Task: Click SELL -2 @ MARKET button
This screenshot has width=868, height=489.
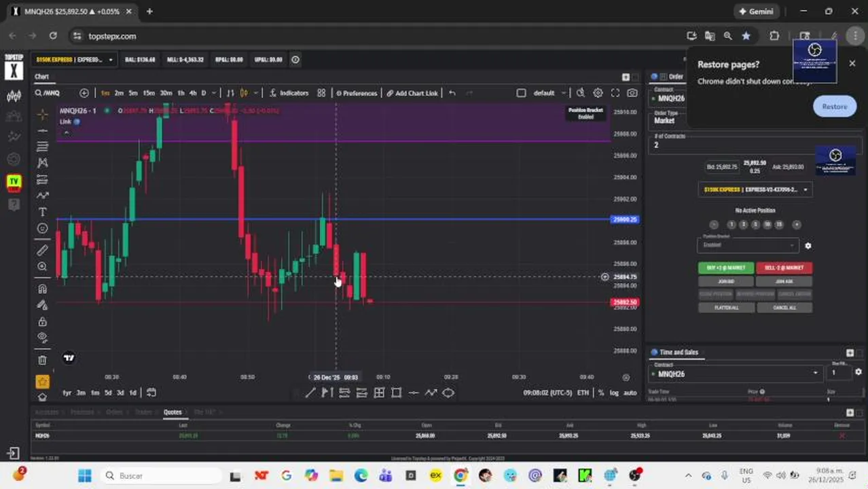Action: point(784,268)
